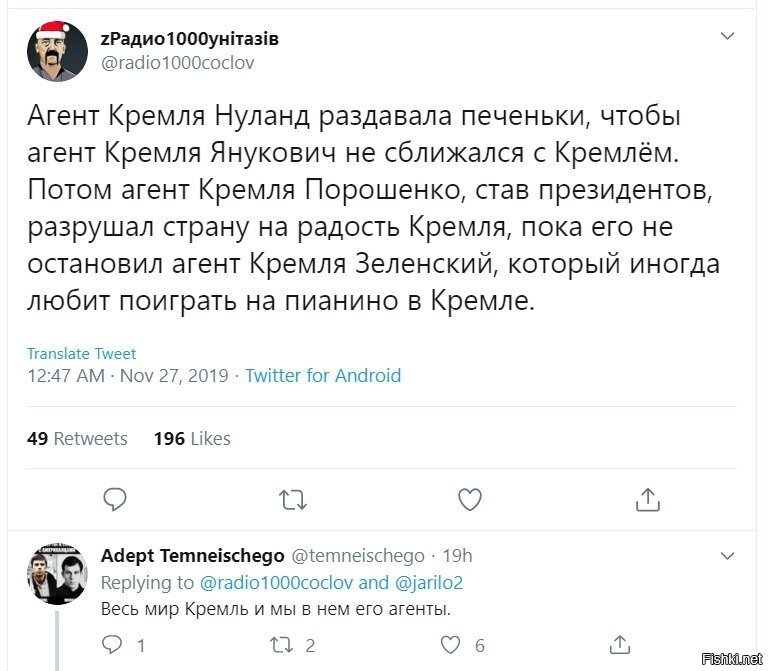Open the Translate Tweet link
The height and width of the screenshot is (671, 768).
81,354
